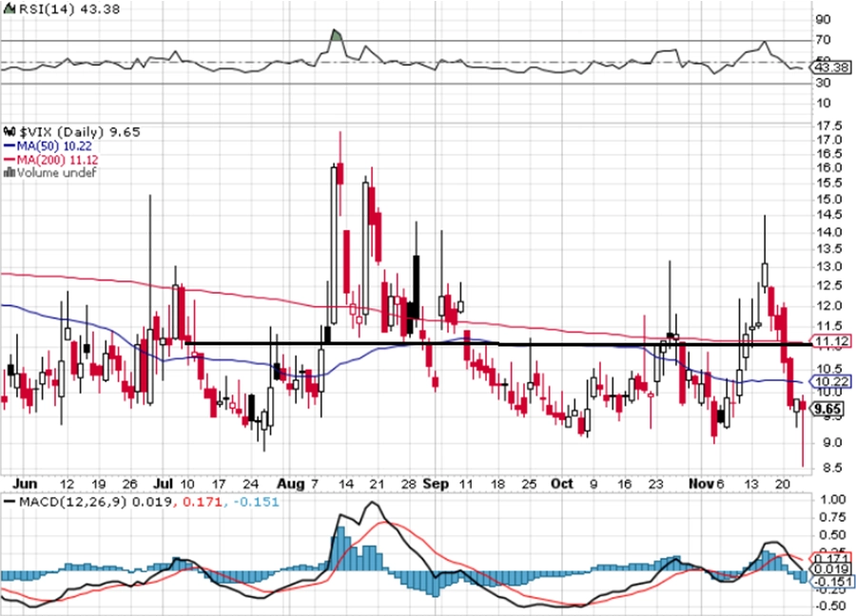The image size is (856, 616).
Task: Click the shaded RSI overbought peak in August
Action: click(x=337, y=35)
